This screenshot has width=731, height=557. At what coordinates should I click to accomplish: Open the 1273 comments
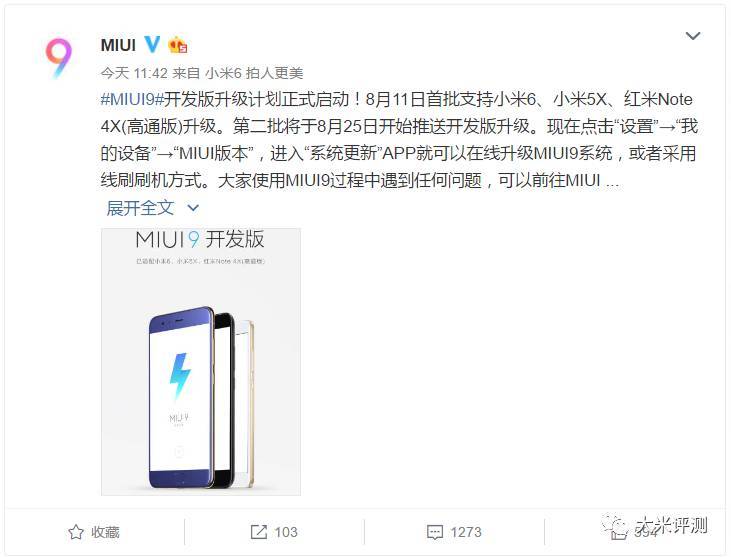pos(466,532)
